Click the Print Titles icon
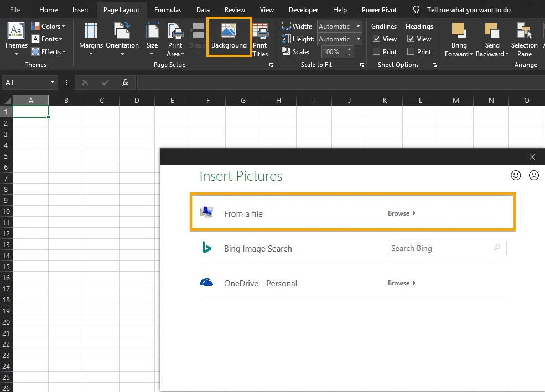The height and width of the screenshot is (392, 545). [x=260, y=30]
